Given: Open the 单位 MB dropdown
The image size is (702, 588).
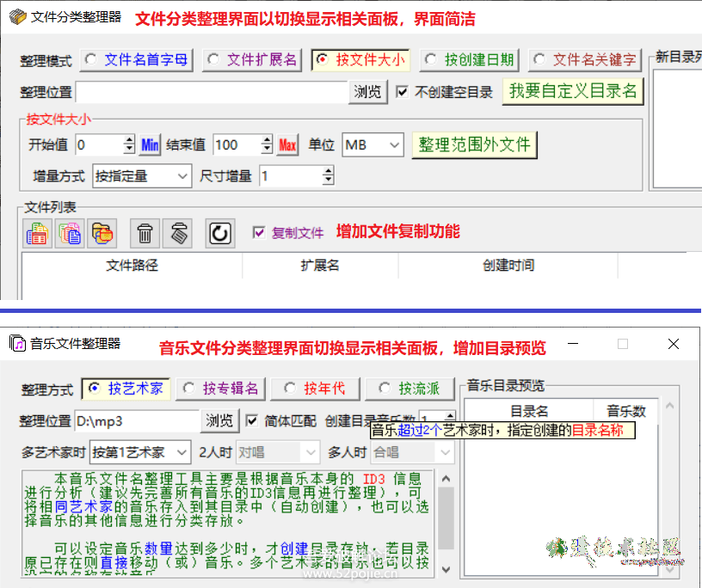Looking at the screenshot, I should (x=373, y=145).
